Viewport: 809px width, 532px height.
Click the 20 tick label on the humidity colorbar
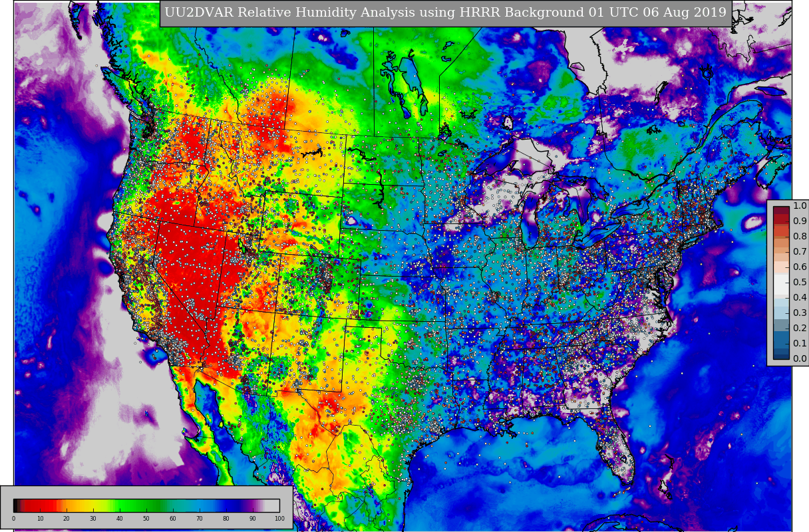coord(67,519)
